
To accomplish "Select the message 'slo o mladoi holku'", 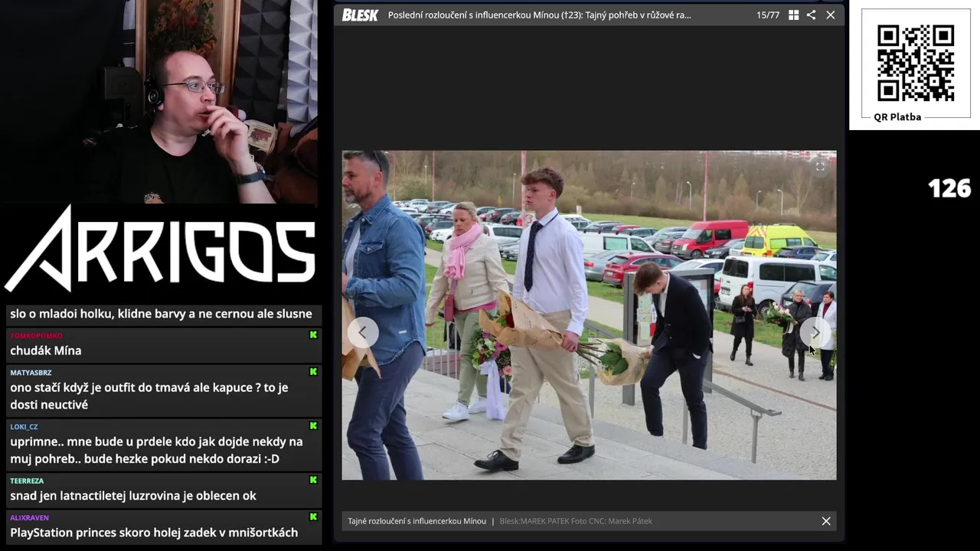I will point(161,314).
